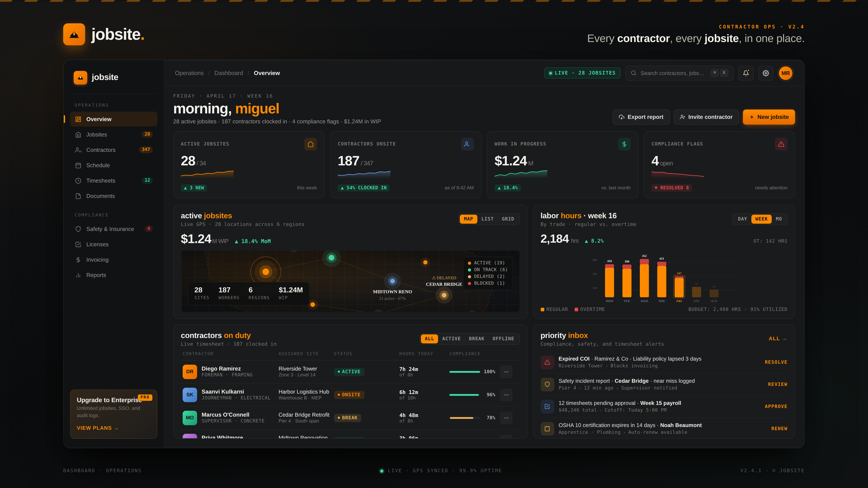Go to Timesheets in the sidebar
This screenshot has height=488, width=868.
pyautogui.click(x=100, y=181)
